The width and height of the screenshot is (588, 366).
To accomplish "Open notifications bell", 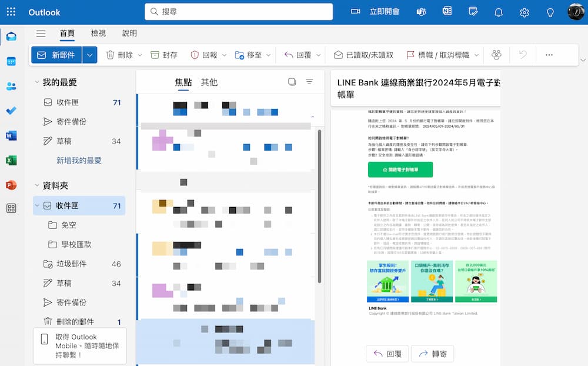I will coord(499,12).
